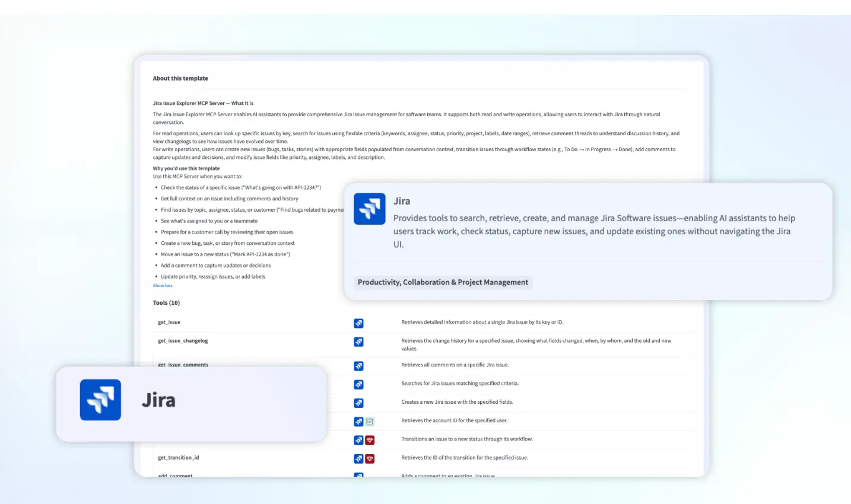
Task: Open the get_issue tool row
Action: click(x=423, y=323)
